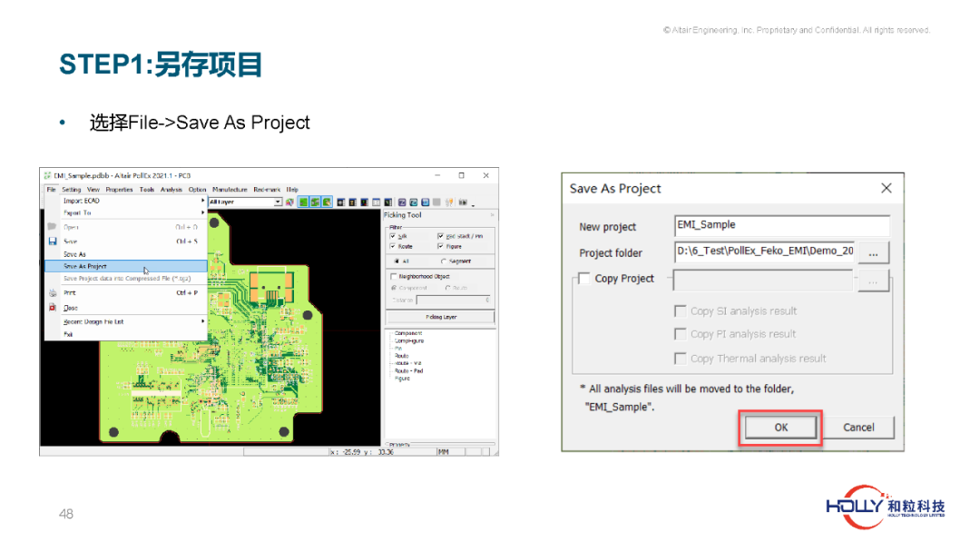980x552 pixels.
Task: Enable the Copy Project checkbox
Action: [x=584, y=279]
